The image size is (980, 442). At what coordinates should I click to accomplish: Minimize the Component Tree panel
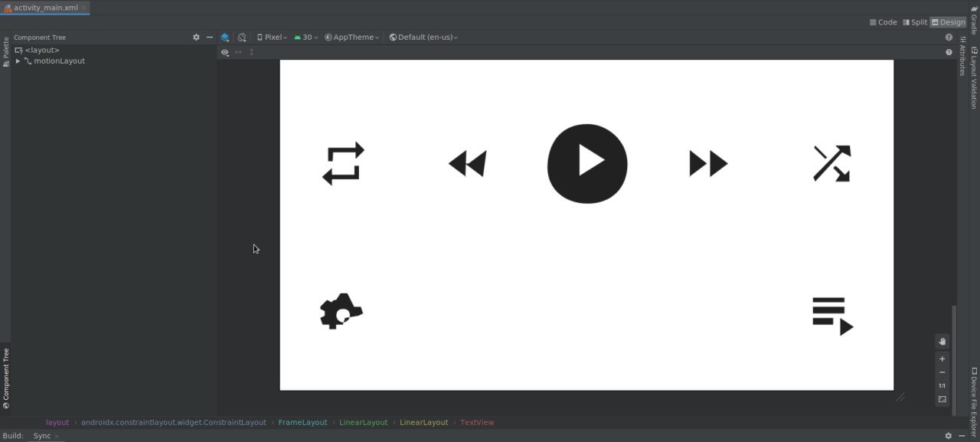(210, 37)
